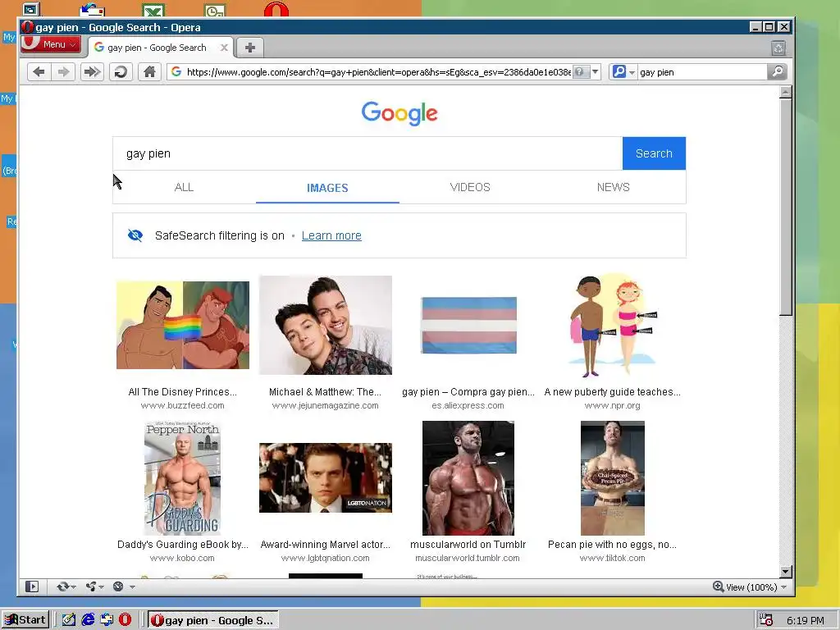
Task: Open the Disney princes cartoon thumbnail
Action: (183, 325)
